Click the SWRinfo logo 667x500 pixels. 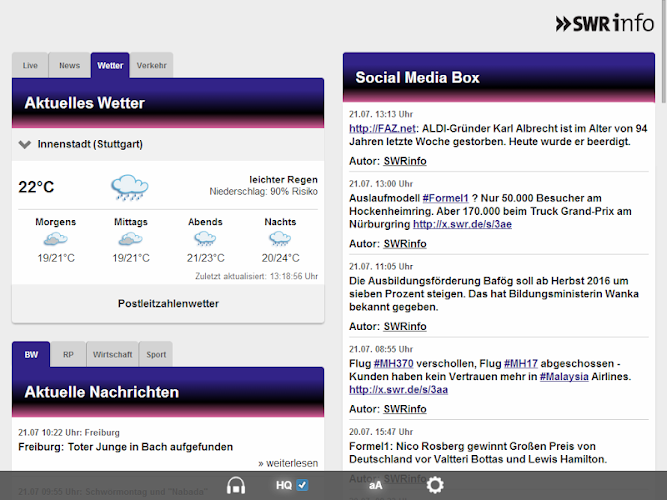604,23
